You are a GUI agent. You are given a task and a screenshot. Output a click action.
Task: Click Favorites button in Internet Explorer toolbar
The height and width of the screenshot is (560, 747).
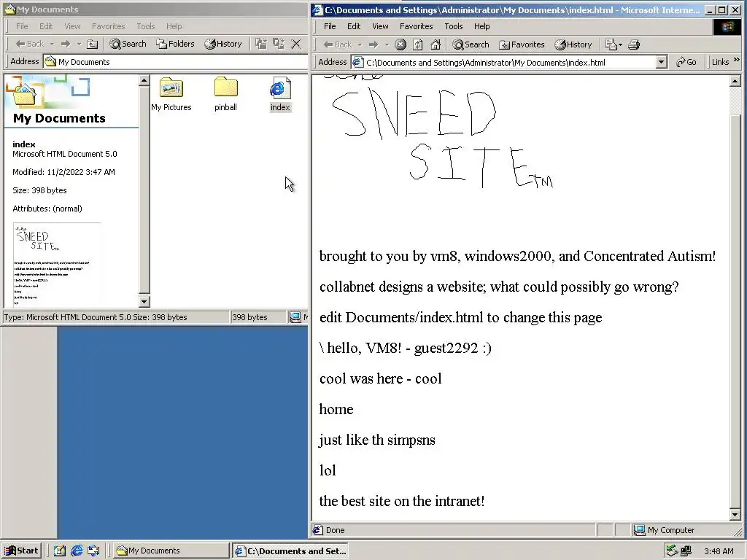pyautogui.click(x=522, y=44)
